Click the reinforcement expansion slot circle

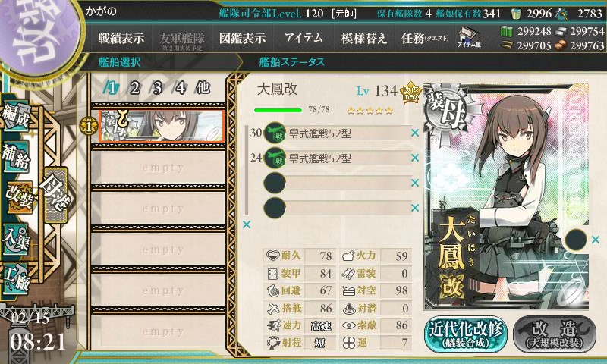point(576,240)
